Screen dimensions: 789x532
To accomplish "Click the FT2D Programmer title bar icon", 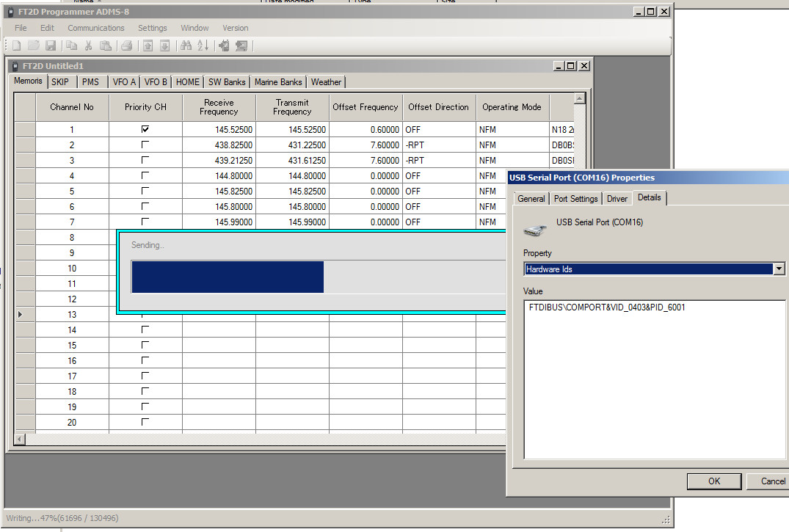I will 10,12.
